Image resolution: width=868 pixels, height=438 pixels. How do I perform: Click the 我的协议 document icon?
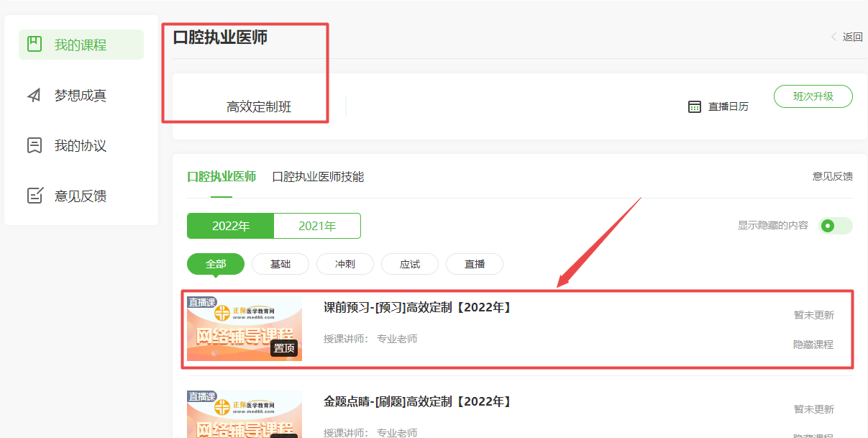coord(34,145)
